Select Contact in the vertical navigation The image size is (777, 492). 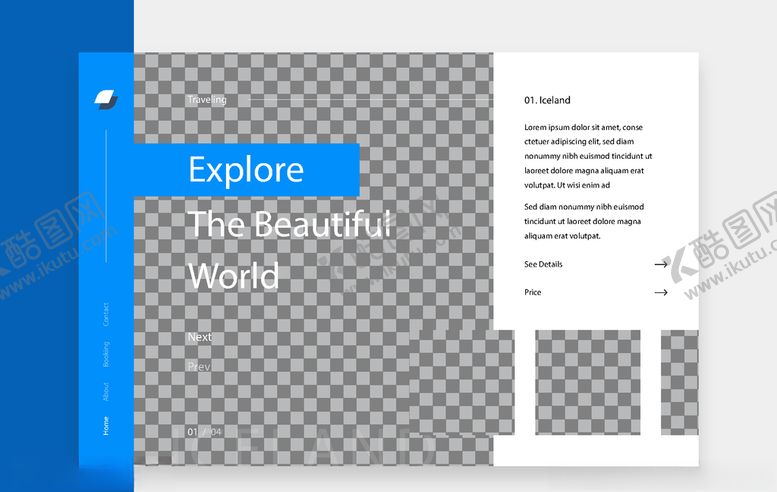tap(106, 314)
